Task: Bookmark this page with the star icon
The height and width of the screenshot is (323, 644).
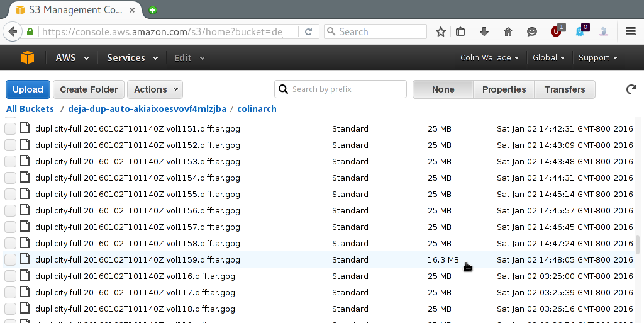Action: tap(441, 31)
